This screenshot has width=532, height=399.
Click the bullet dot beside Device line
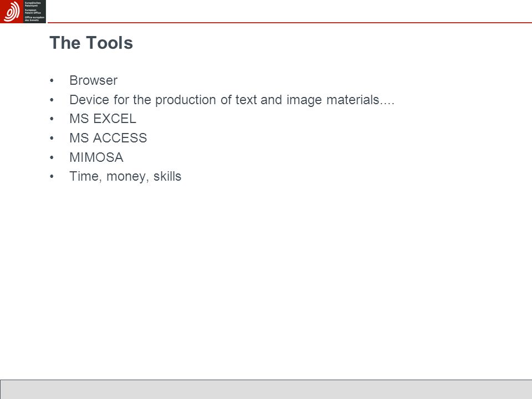(x=52, y=100)
